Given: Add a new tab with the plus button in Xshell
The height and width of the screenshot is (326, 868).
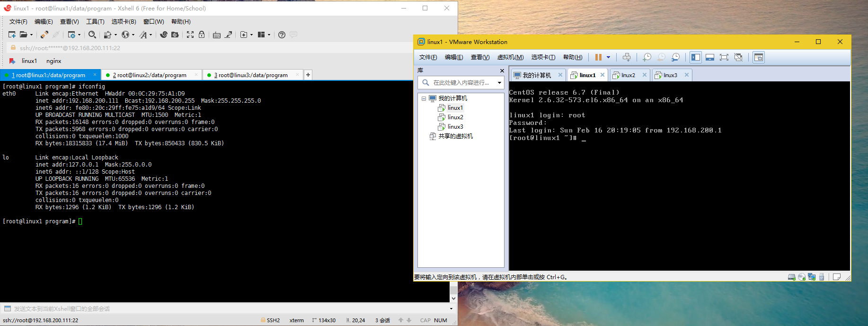Looking at the screenshot, I should tap(308, 75).
